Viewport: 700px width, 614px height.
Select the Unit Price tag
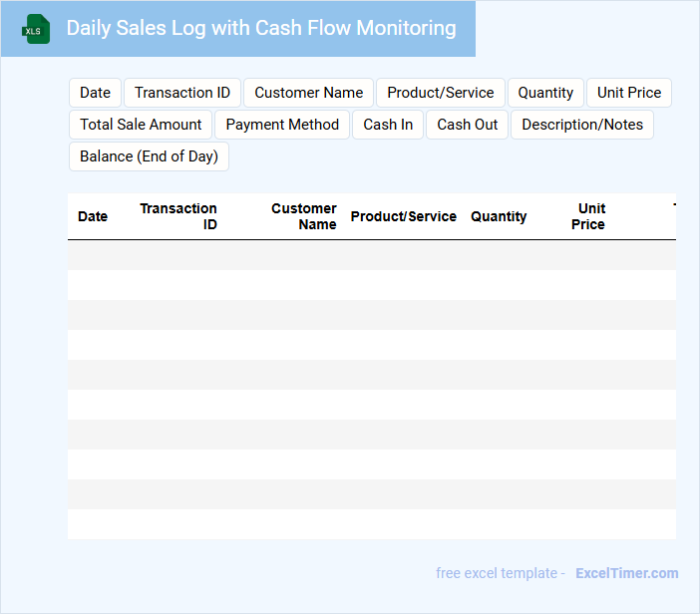coord(629,93)
